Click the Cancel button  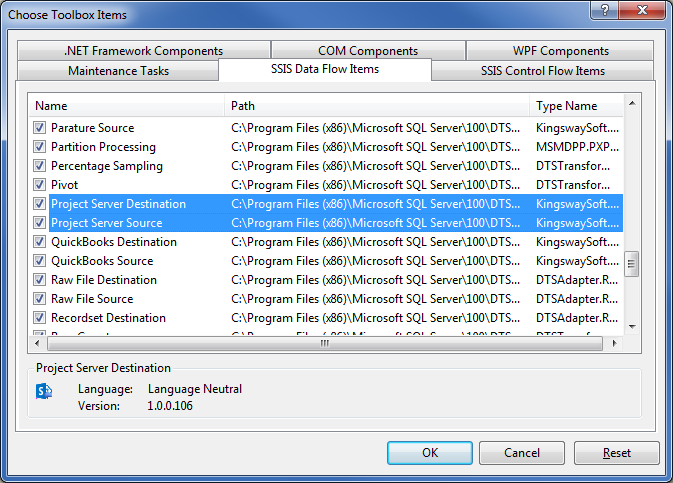pyautogui.click(x=522, y=453)
